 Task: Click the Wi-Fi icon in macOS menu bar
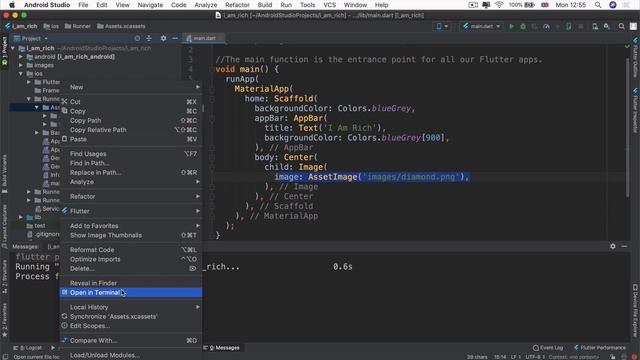point(499,5)
